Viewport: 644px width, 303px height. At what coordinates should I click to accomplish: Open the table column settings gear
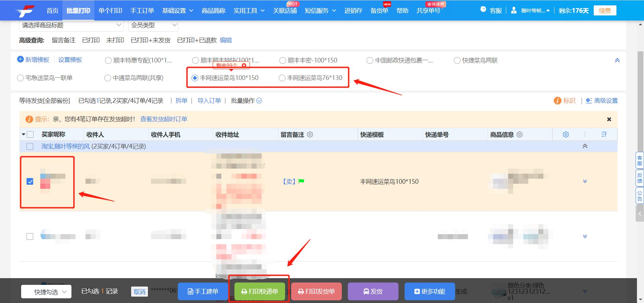point(566,134)
